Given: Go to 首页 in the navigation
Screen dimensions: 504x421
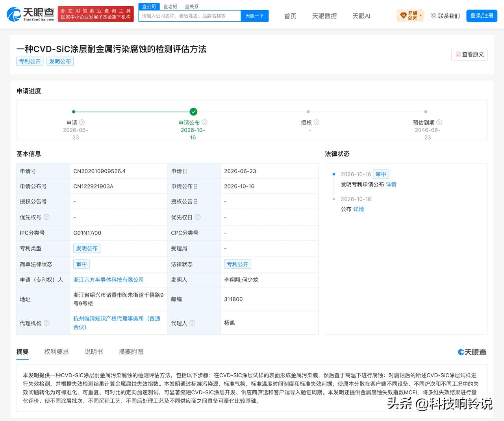Looking at the screenshot, I should (x=290, y=16).
